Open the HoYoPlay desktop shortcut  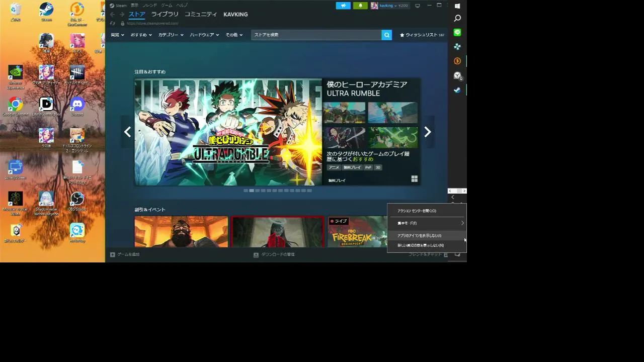pyautogui.click(x=77, y=233)
